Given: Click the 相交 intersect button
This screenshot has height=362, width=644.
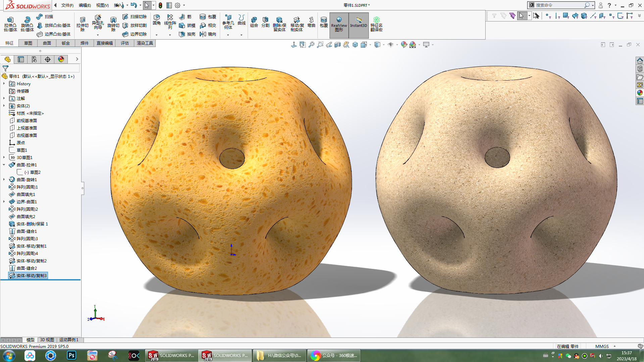Looking at the screenshot, I should click(208, 25).
